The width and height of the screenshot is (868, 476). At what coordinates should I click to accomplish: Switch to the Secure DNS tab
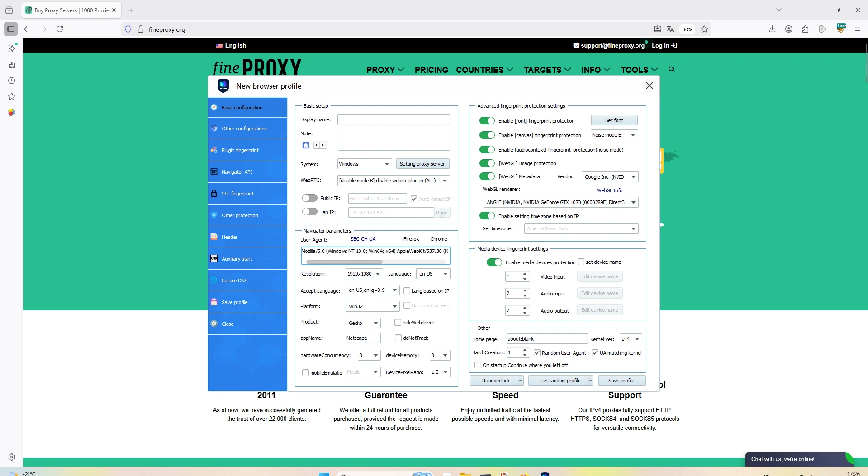[x=247, y=281]
